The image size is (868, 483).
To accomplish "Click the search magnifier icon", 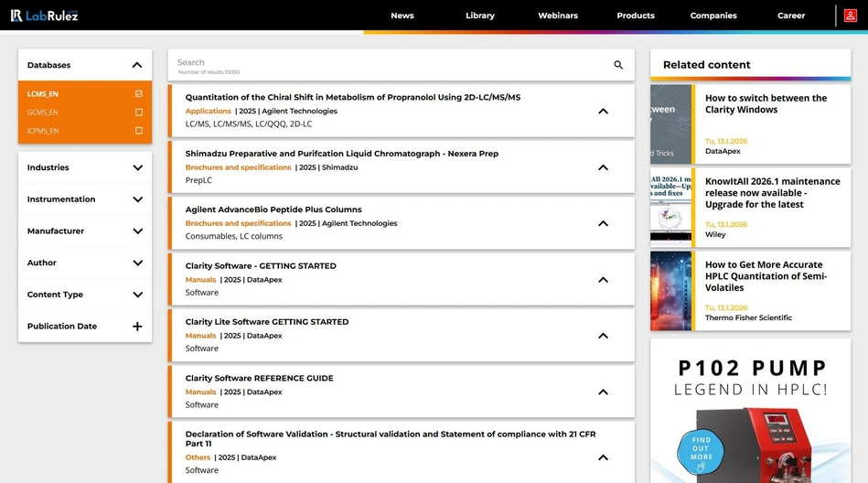I will (x=618, y=65).
